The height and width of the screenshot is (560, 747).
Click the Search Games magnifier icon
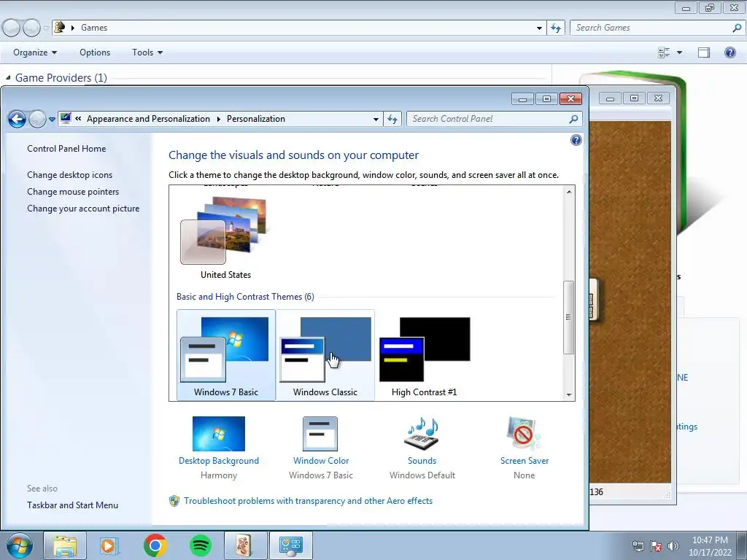tap(737, 28)
